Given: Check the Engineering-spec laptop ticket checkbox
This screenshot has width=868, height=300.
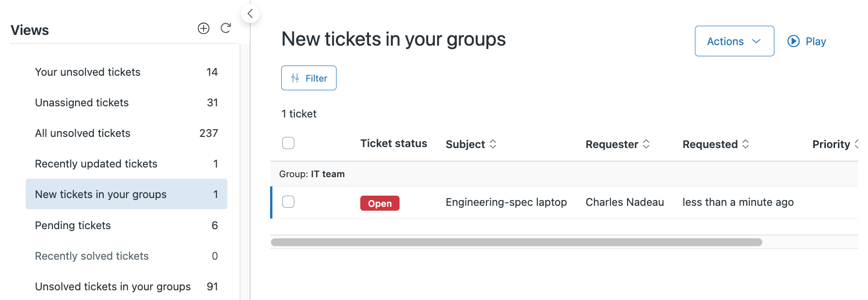Looking at the screenshot, I should point(289,202).
